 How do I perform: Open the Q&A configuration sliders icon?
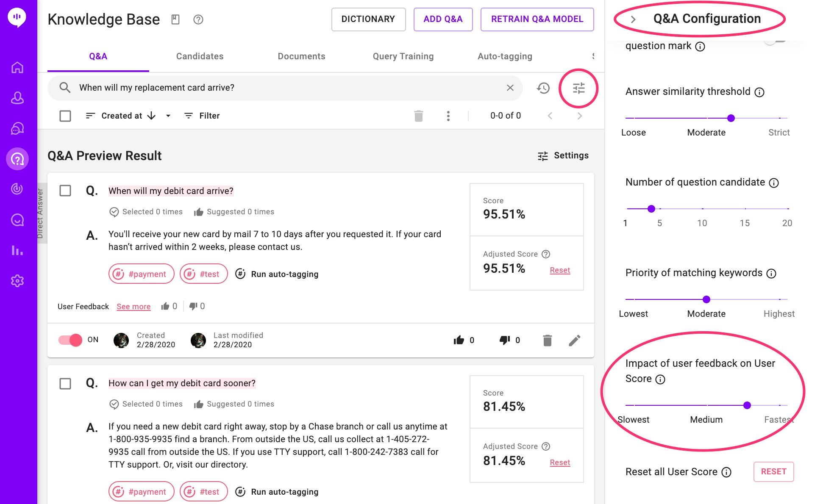click(578, 88)
